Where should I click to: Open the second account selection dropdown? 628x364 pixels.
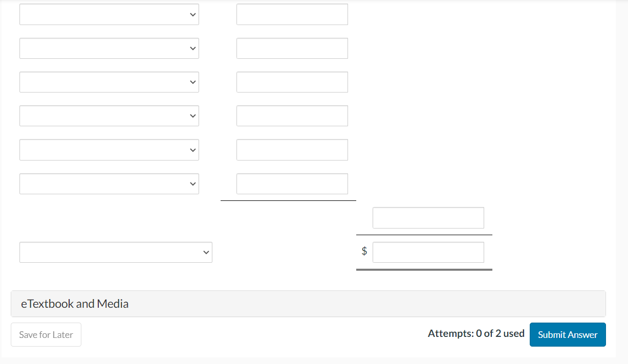coord(109,48)
